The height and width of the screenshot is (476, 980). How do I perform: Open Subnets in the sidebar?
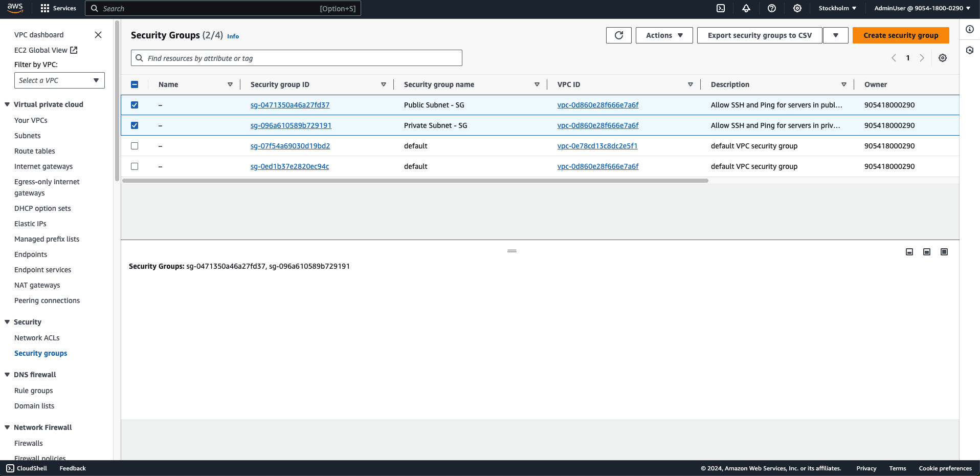pyautogui.click(x=28, y=136)
